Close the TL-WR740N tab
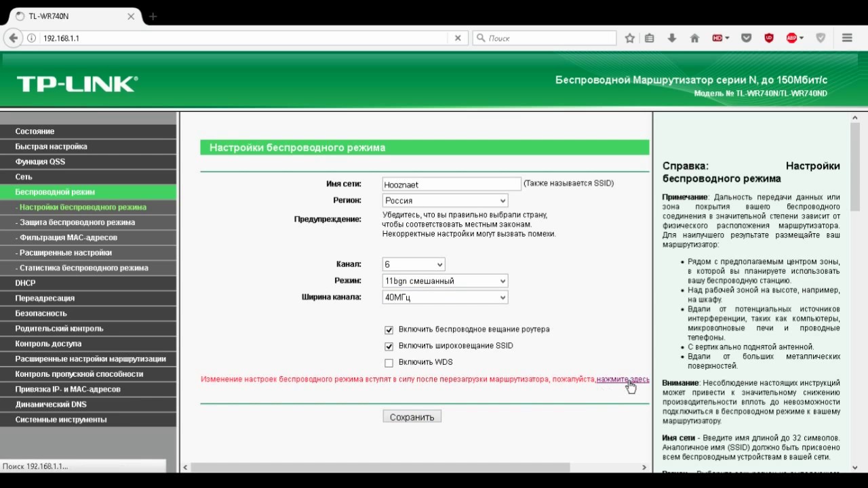The width and height of the screenshot is (868, 488). tap(131, 16)
